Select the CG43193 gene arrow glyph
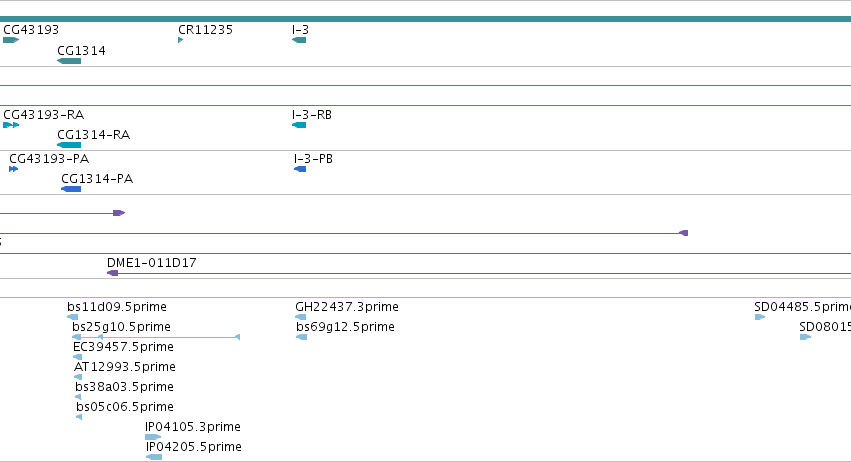851x462 pixels. (11, 40)
